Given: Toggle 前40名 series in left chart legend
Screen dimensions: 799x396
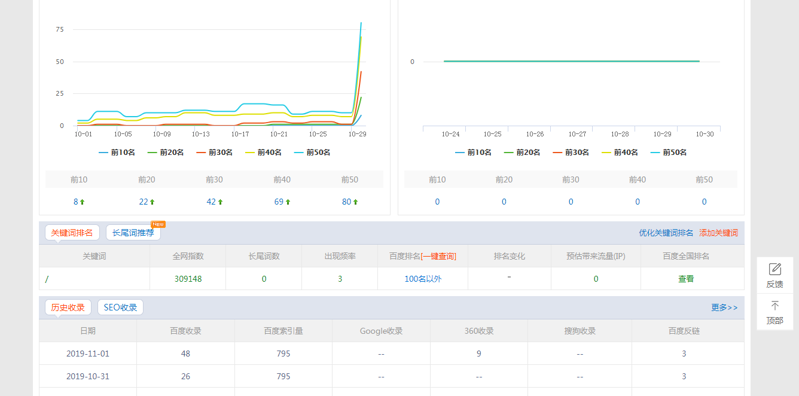Looking at the screenshot, I should [263, 152].
